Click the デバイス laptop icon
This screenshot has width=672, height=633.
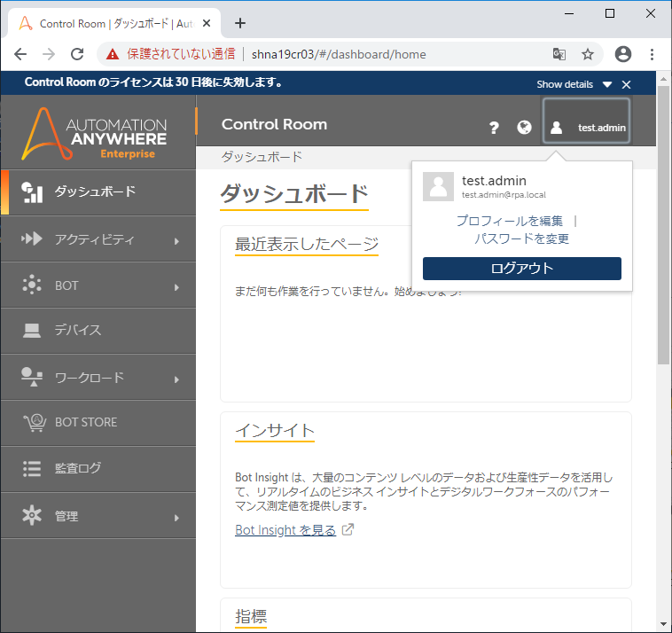click(32, 331)
